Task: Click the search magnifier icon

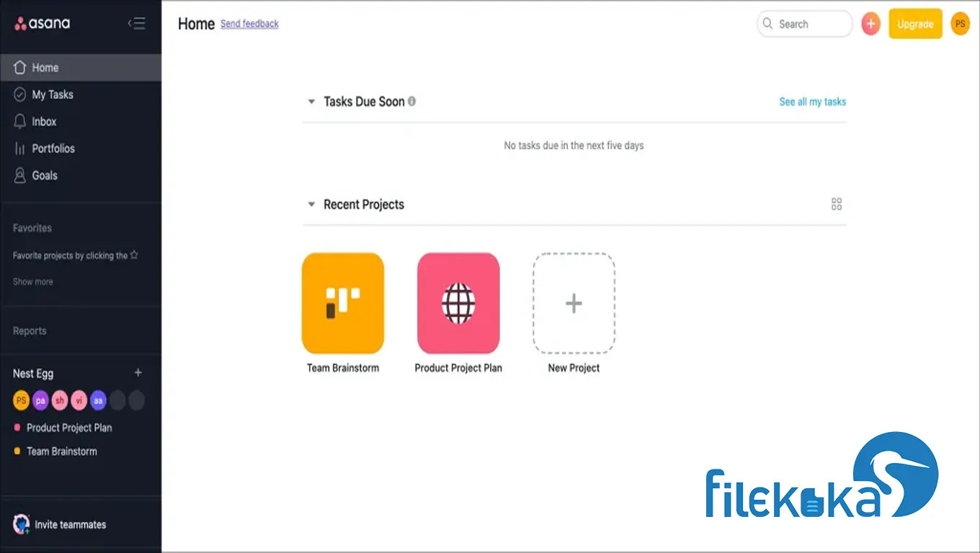Action: pyautogui.click(x=767, y=24)
